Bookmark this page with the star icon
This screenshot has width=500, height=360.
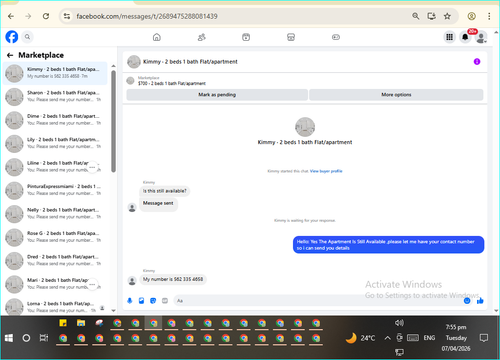click(x=447, y=16)
